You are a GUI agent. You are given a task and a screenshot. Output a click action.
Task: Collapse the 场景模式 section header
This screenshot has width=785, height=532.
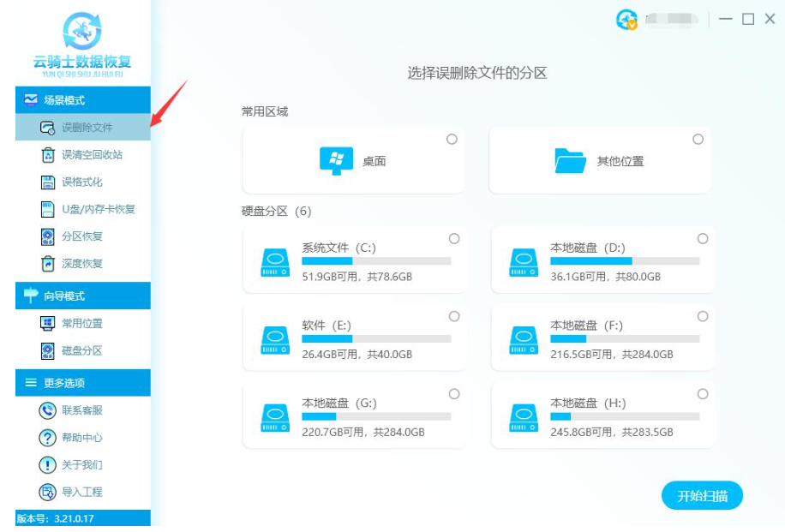82,100
